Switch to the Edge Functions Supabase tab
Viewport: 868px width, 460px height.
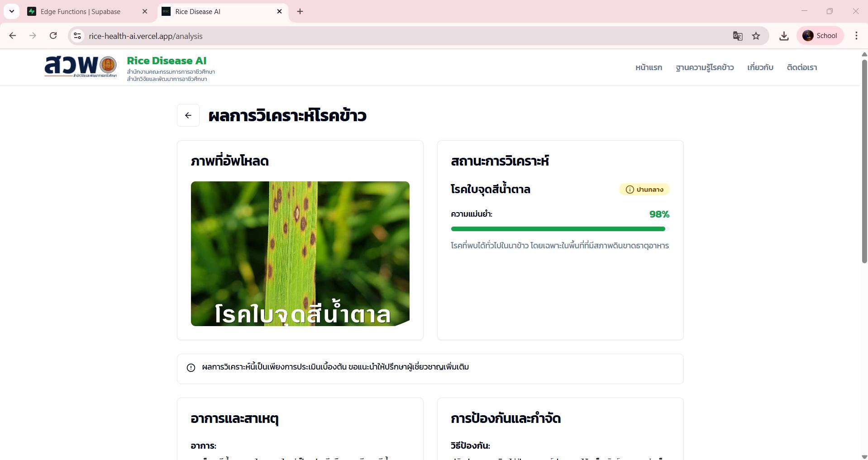point(81,12)
